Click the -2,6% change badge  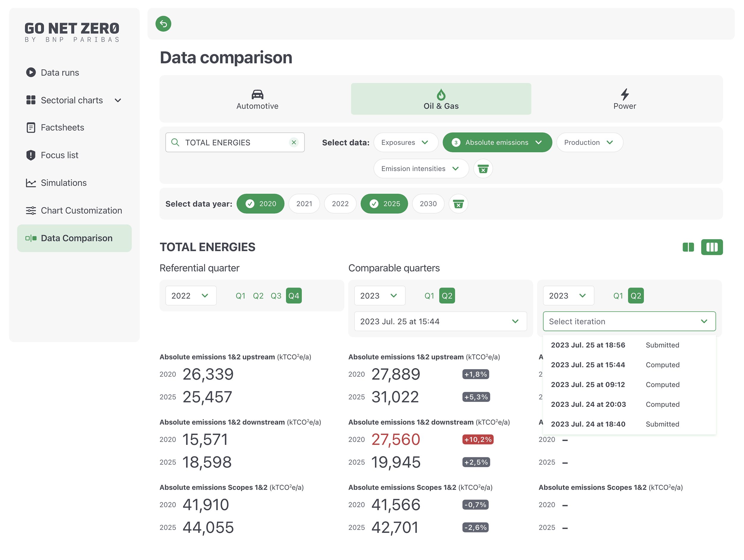475,527
